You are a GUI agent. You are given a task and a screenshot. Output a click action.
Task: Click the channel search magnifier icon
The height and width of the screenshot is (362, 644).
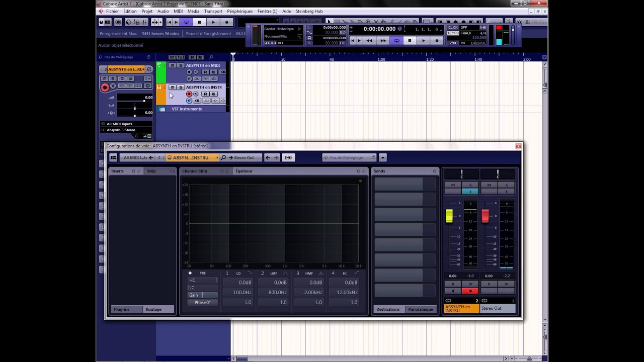click(223, 158)
